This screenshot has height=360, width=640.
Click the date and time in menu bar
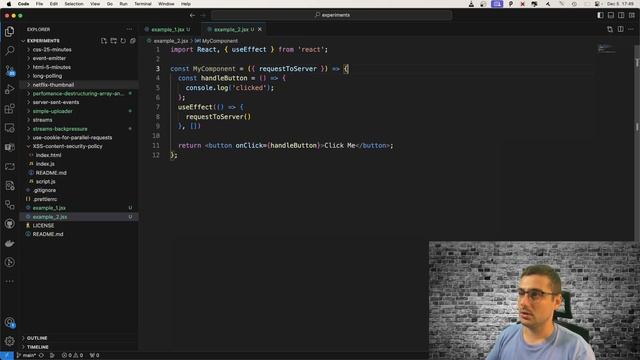(x=620, y=4)
